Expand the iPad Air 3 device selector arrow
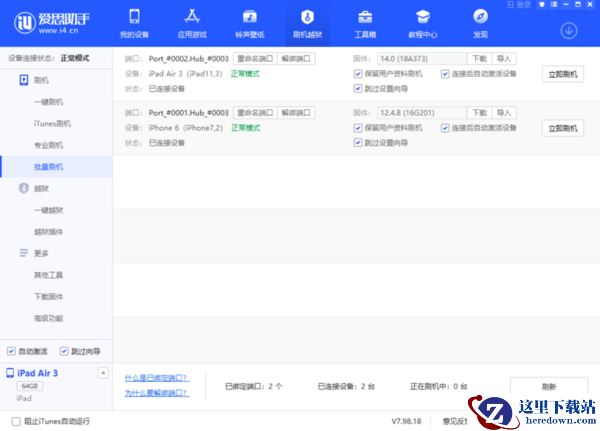 [103, 373]
